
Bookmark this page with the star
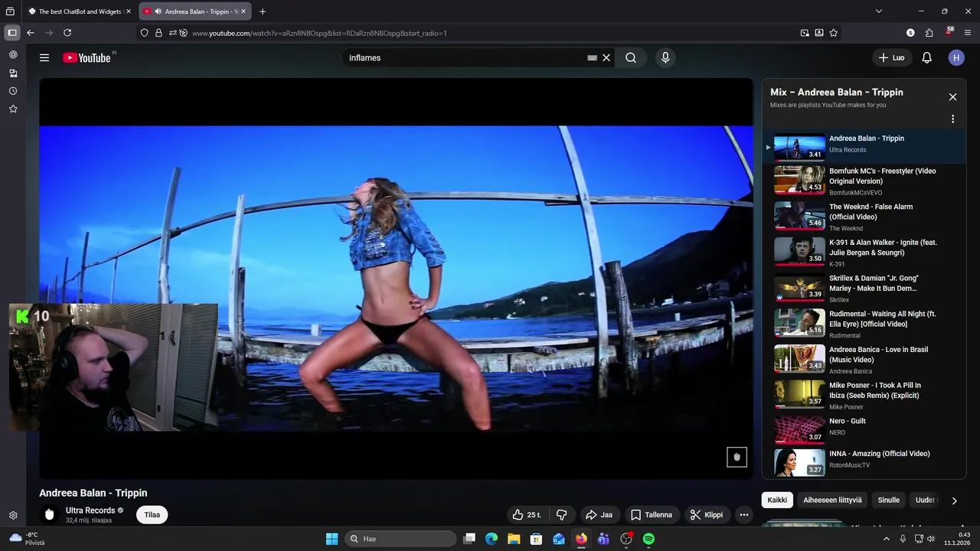[x=834, y=33]
